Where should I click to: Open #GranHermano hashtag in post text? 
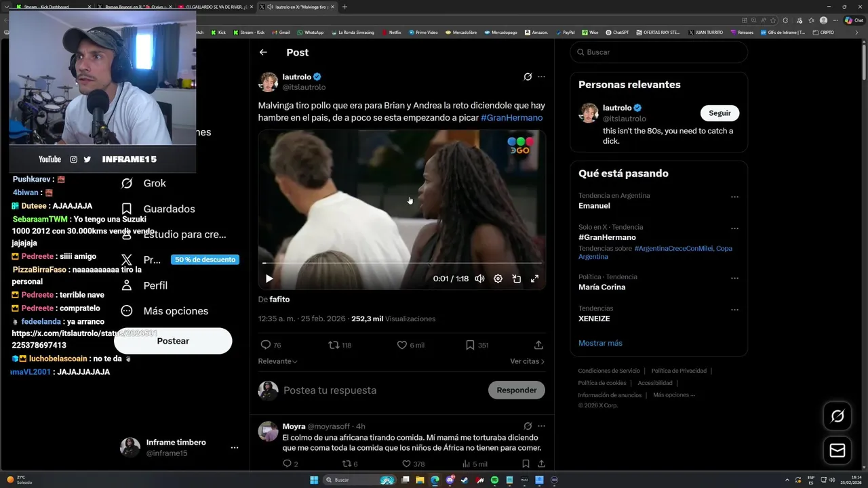[511, 118]
